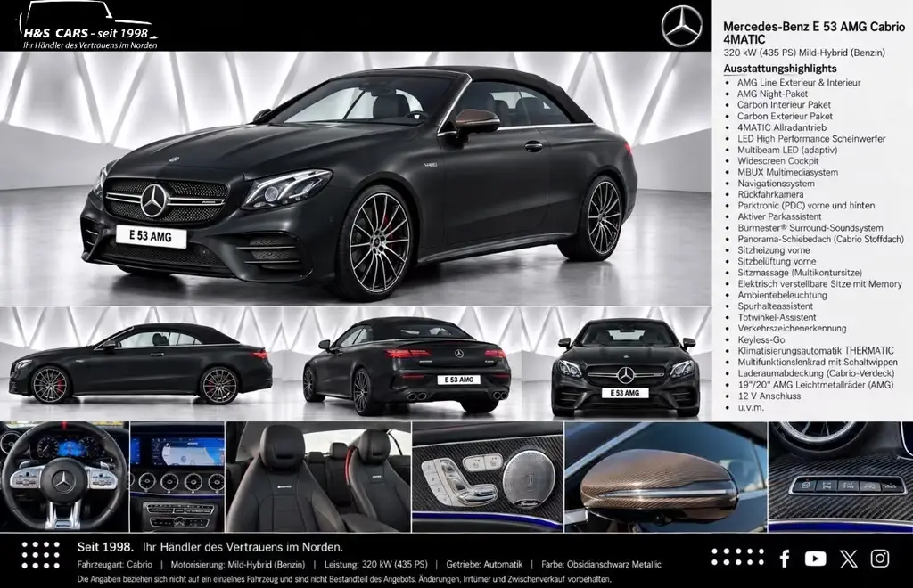The width and height of the screenshot is (913, 588).
Task: Click 'Carbon Interieur Paket' item
Action: pyautogui.click(x=784, y=105)
